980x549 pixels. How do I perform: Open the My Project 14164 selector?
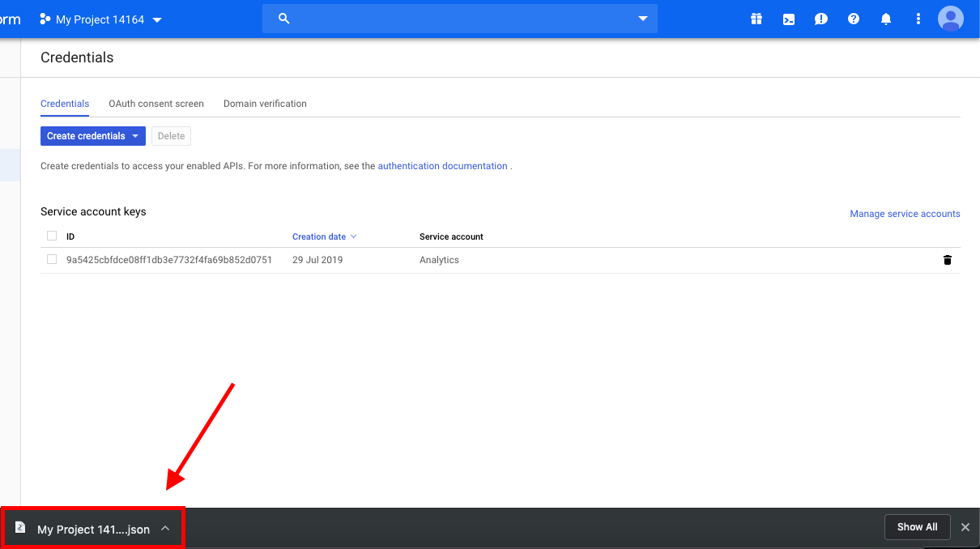101,19
